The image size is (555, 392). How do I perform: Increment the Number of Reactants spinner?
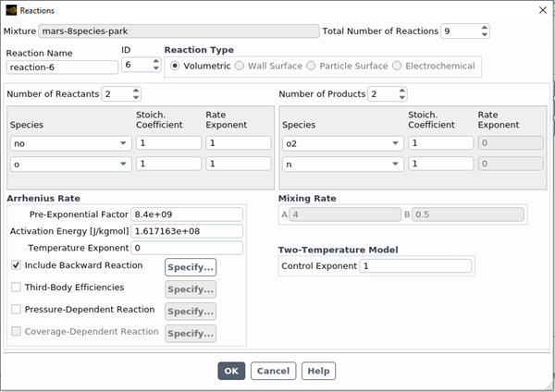tap(136, 91)
